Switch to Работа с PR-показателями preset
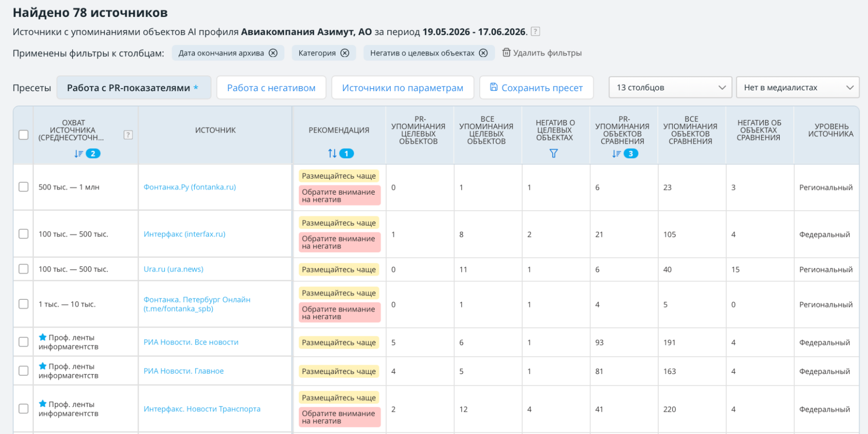 coord(134,88)
